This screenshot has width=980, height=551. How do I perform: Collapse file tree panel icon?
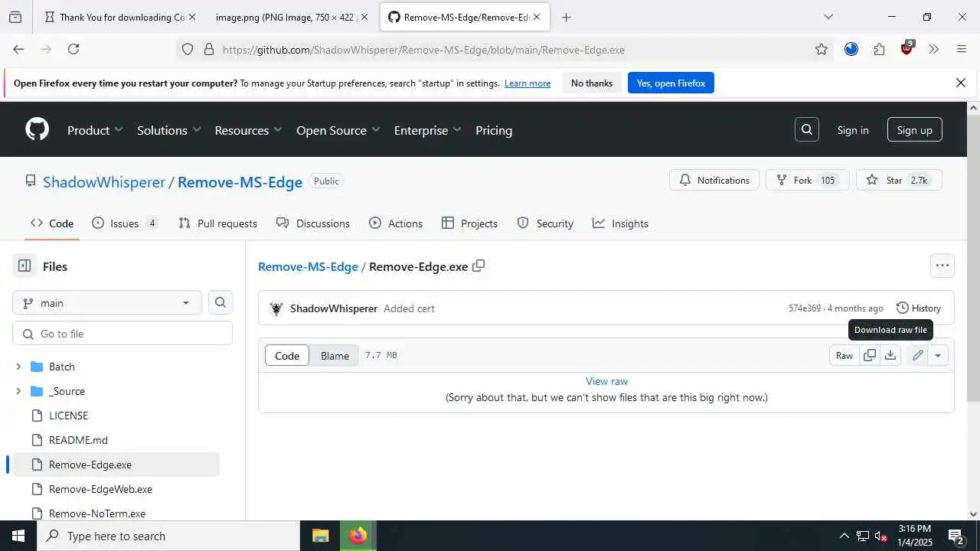pos(24,266)
